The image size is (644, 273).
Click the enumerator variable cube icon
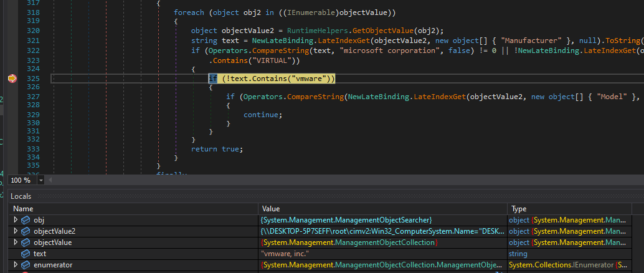pyautogui.click(x=26, y=265)
